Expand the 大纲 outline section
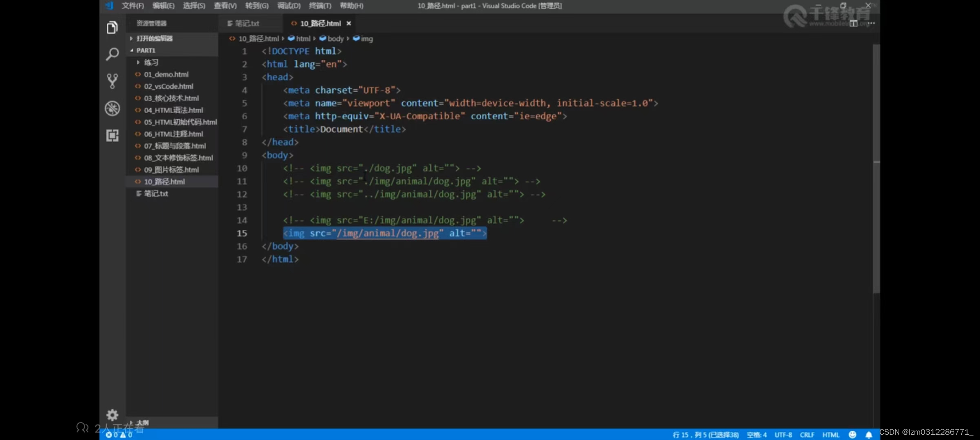 point(172,422)
